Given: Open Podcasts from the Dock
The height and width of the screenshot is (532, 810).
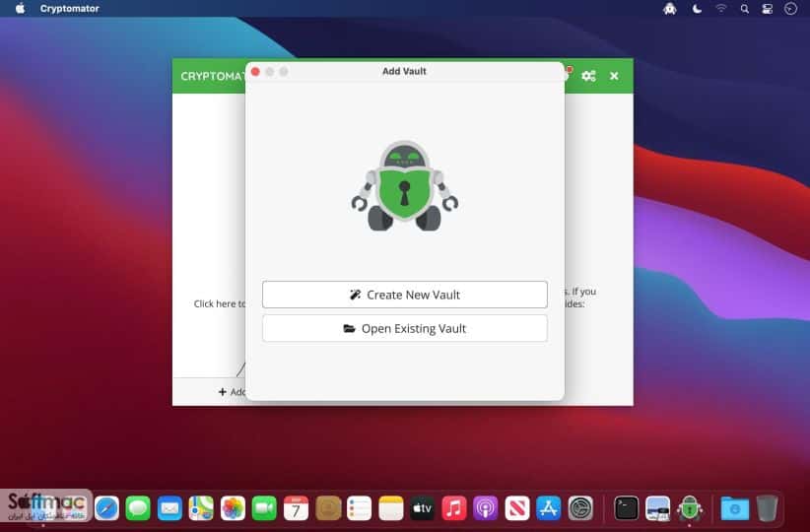Looking at the screenshot, I should 486,508.
